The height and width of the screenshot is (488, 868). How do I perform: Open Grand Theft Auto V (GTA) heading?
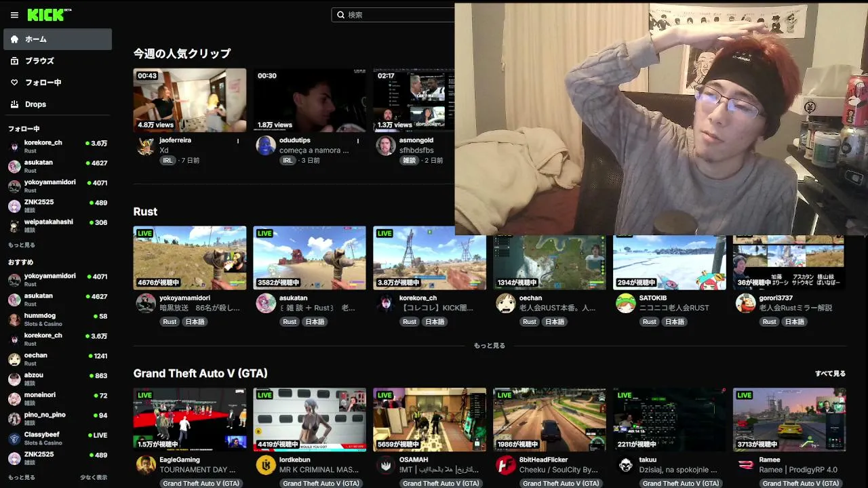(x=200, y=373)
